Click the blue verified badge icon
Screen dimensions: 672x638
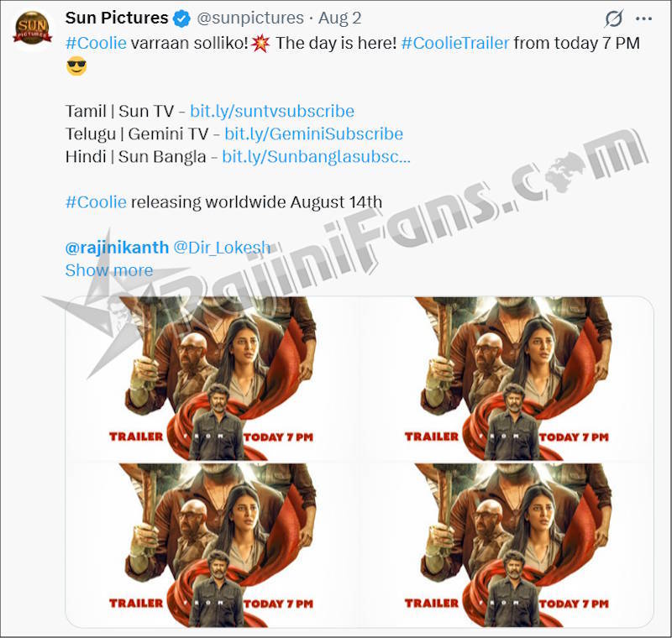182,18
